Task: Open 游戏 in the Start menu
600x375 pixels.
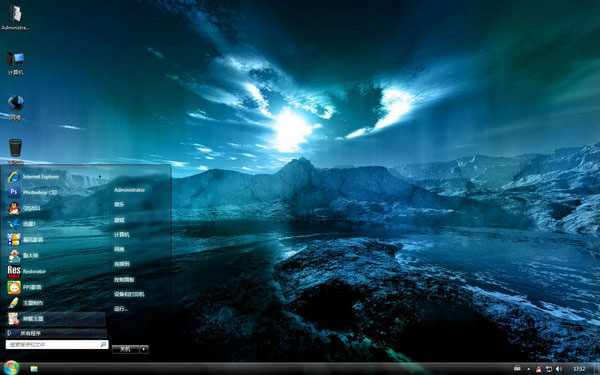Action: [x=119, y=220]
